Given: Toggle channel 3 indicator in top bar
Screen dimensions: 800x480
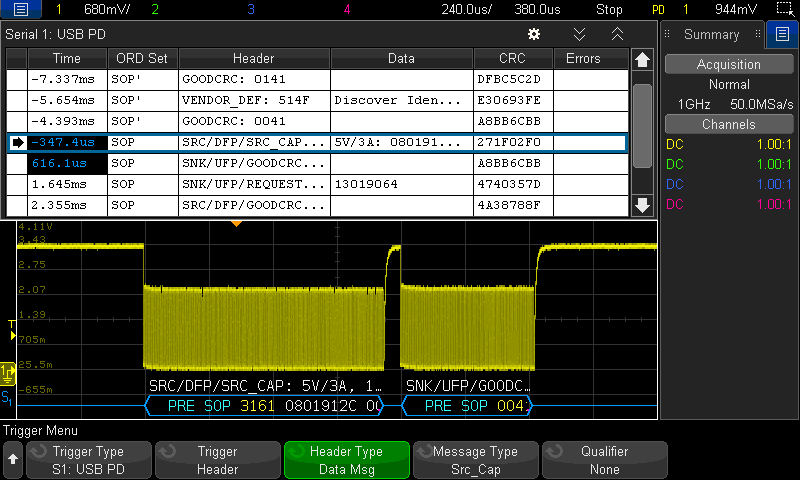Looking at the screenshot, I should (x=250, y=10).
